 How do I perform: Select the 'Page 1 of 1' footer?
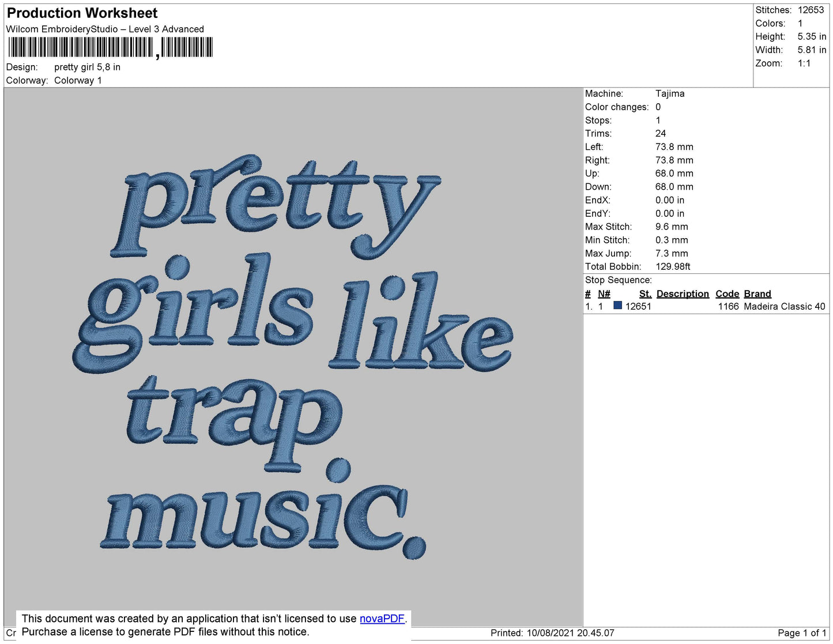(802, 633)
